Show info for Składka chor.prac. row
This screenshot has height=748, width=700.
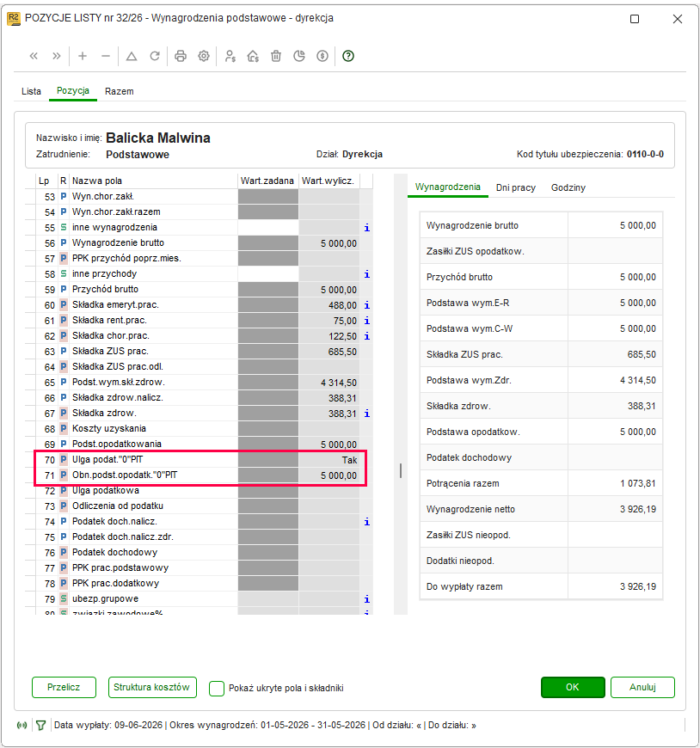(x=366, y=336)
